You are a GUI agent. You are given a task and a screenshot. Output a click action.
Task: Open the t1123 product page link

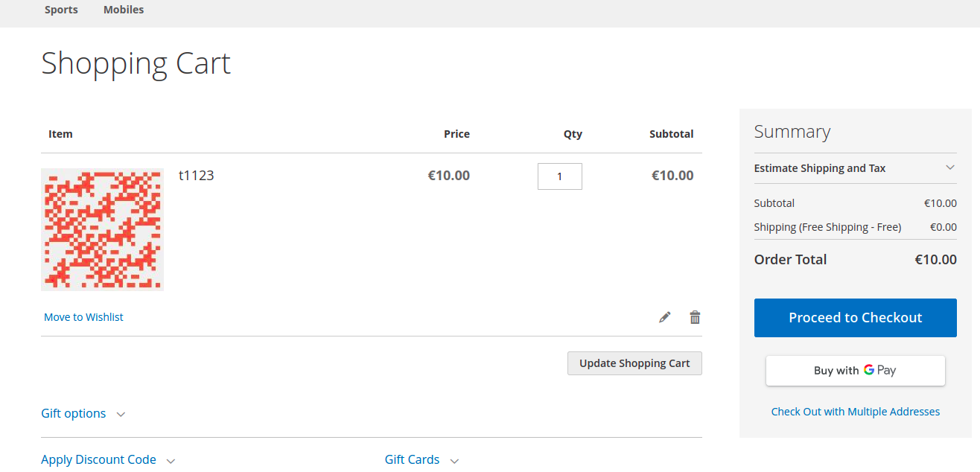pyautogui.click(x=196, y=175)
